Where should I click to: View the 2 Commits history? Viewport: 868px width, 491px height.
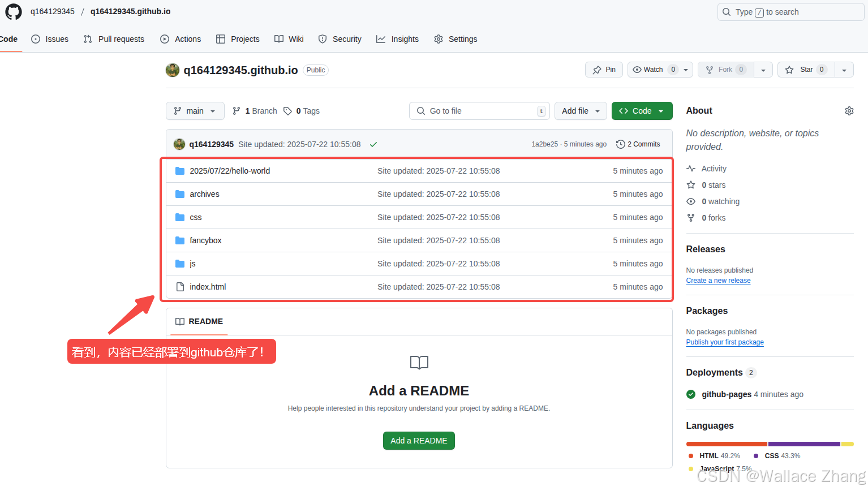coord(638,144)
